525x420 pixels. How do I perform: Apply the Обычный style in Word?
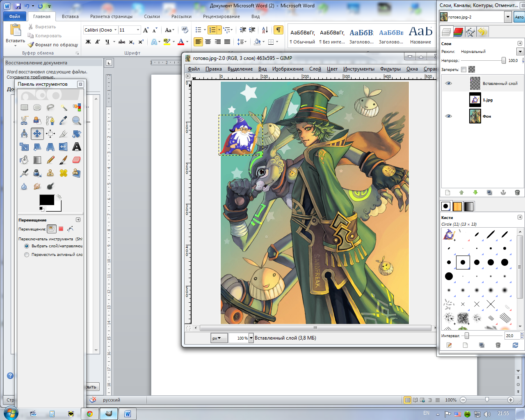click(x=302, y=36)
